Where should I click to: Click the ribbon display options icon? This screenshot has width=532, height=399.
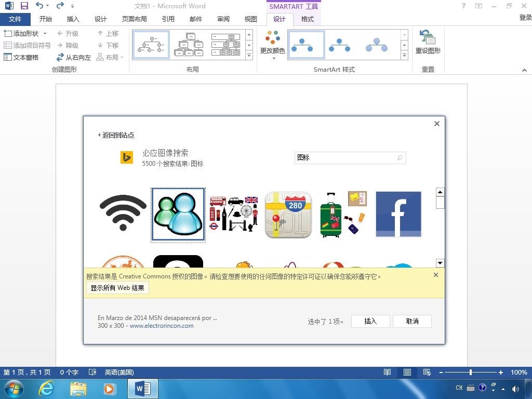point(478,6)
